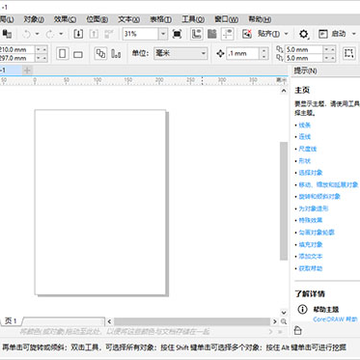This screenshot has width=360, height=360.
Task: Open the 工具(O) menu
Action: [193, 20]
